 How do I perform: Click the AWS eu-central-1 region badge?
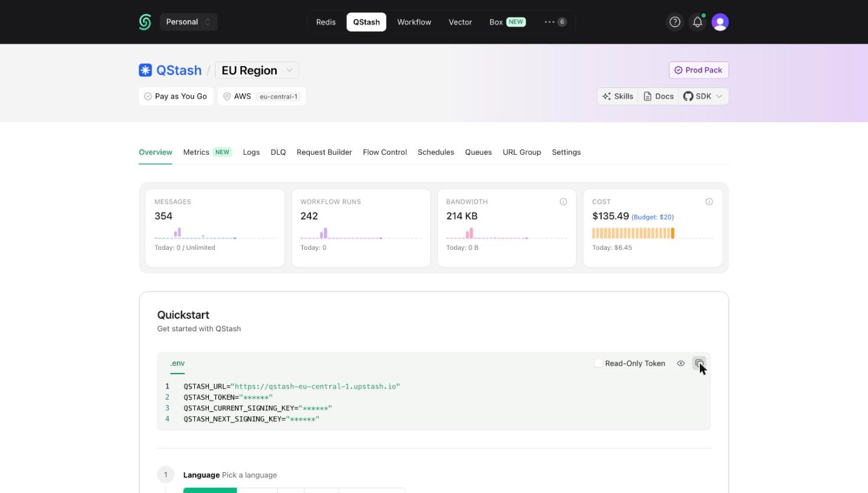[261, 96]
